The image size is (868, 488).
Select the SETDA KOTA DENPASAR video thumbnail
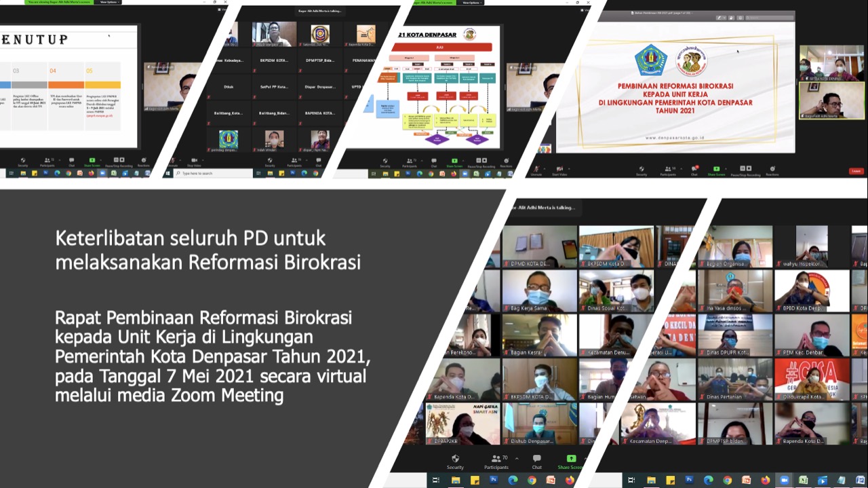[831, 63]
